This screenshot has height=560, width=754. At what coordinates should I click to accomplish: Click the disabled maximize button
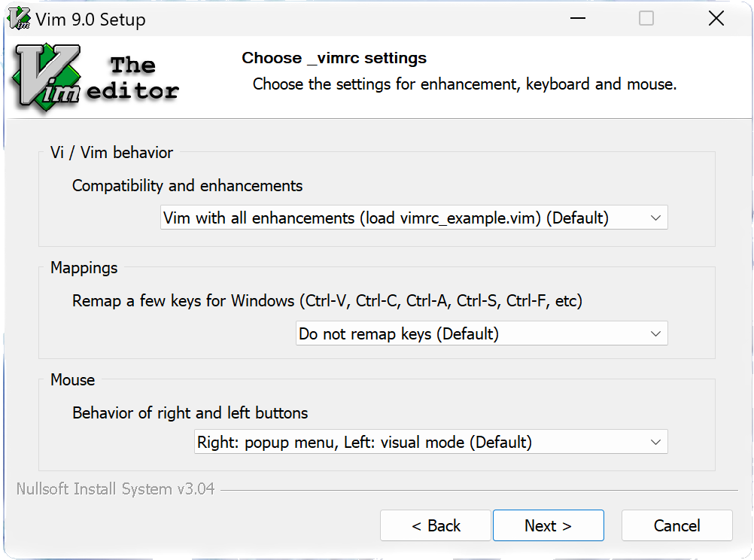pyautogui.click(x=646, y=19)
